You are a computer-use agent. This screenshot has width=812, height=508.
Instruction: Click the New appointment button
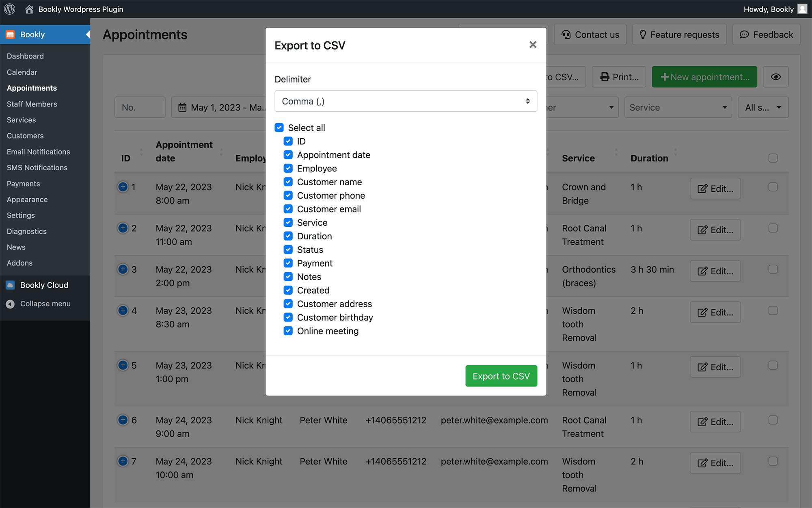704,77
